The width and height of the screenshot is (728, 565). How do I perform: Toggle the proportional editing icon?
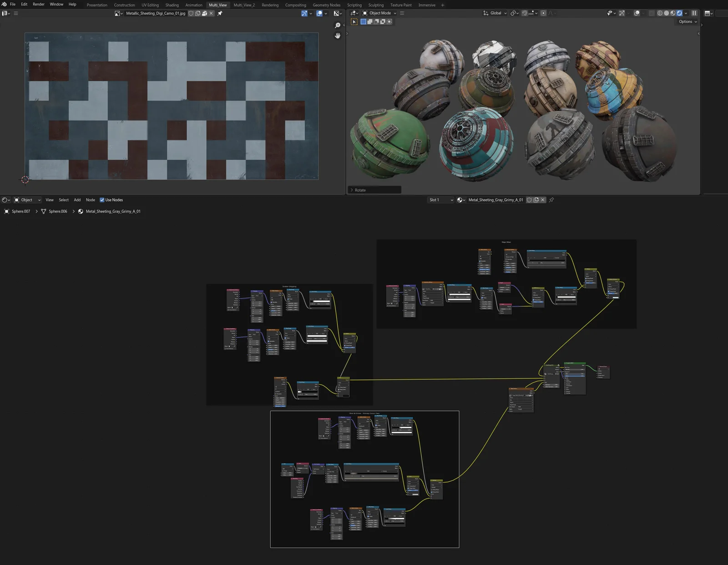coord(544,13)
